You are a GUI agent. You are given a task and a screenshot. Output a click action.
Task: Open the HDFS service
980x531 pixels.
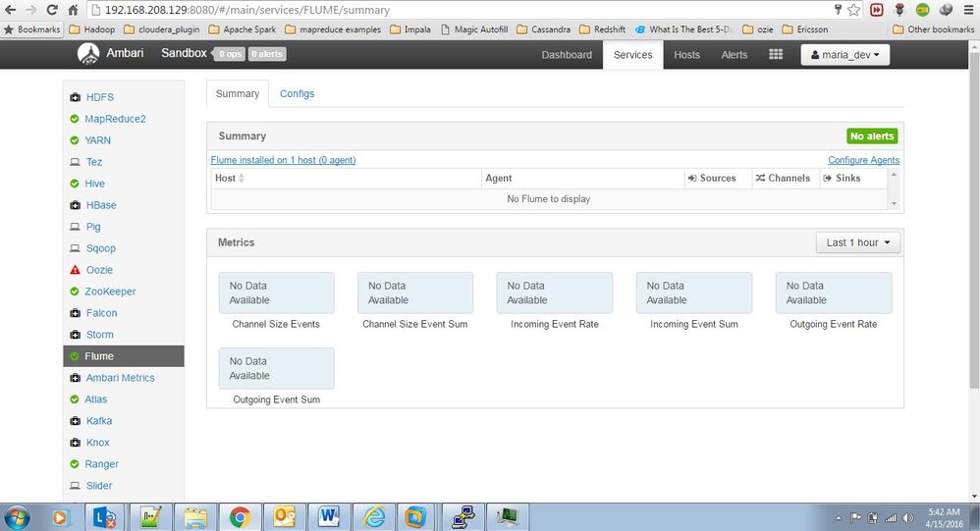tap(100, 97)
